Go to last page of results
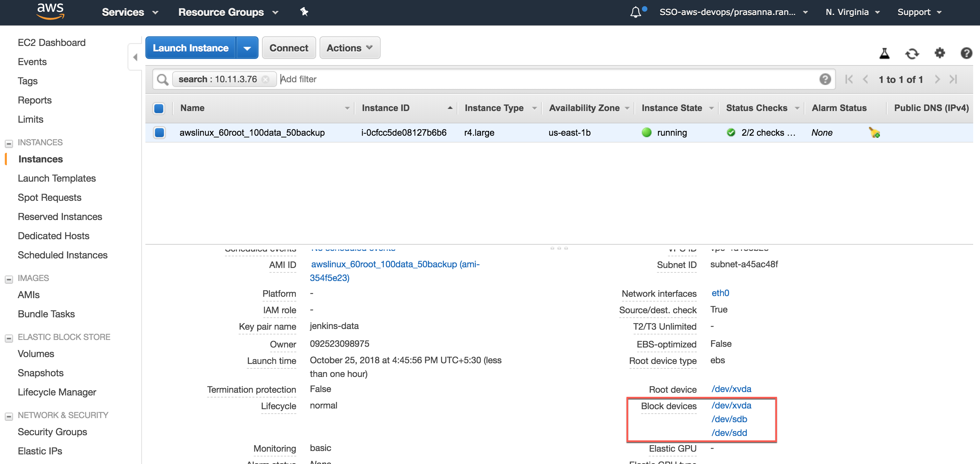Viewport: 980px width, 464px height. 953,79
